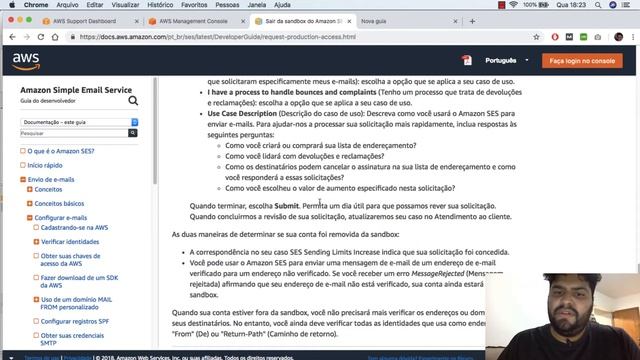The width and height of the screenshot is (640, 360).
Task: Open the Apple menu
Action: [12, 5]
